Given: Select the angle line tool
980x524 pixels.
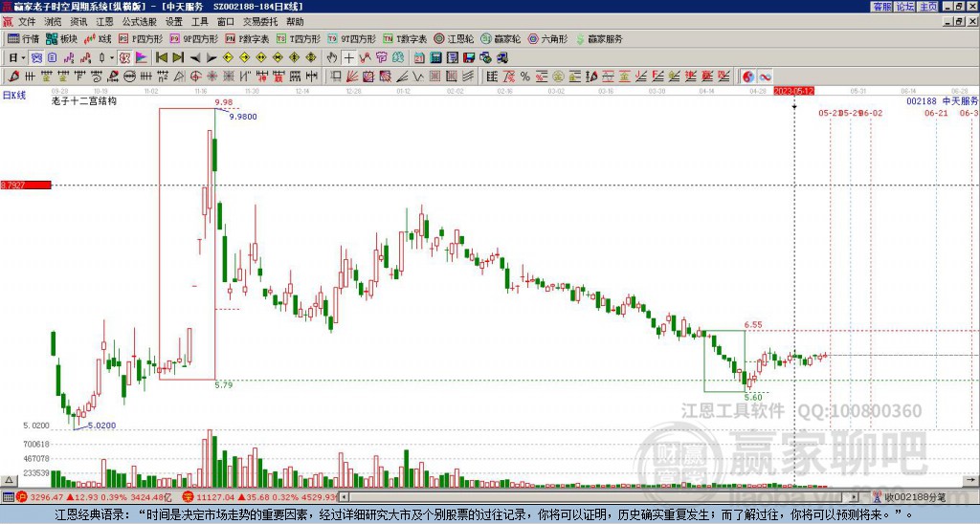Looking at the screenshot, I should [402, 76].
